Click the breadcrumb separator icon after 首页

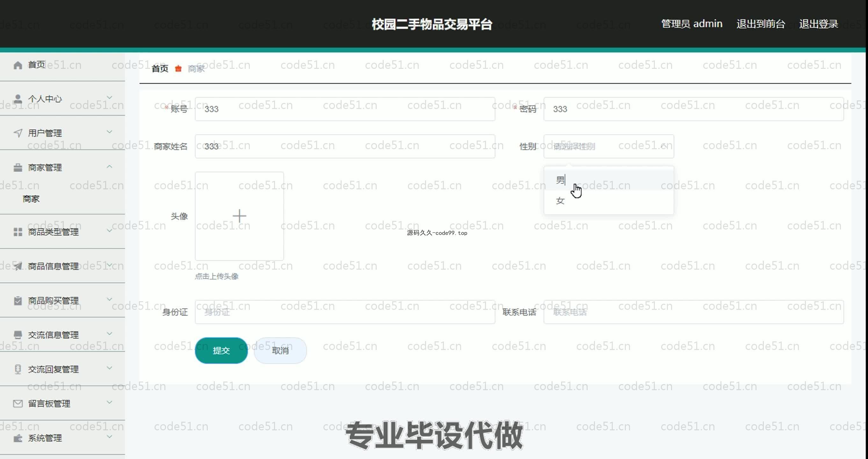(178, 69)
